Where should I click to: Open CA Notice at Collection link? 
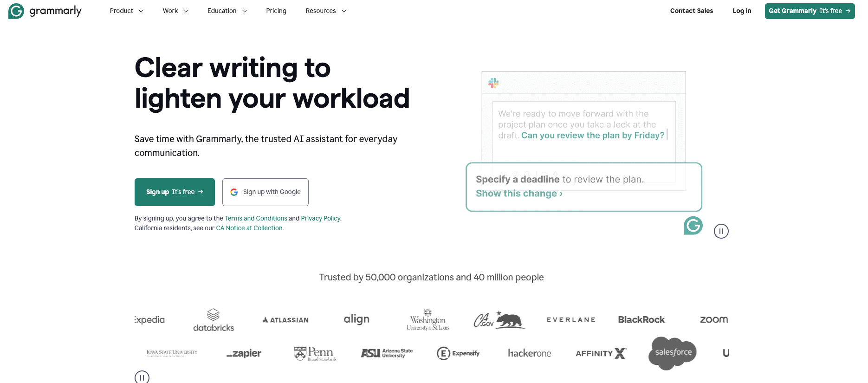pyautogui.click(x=249, y=228)
